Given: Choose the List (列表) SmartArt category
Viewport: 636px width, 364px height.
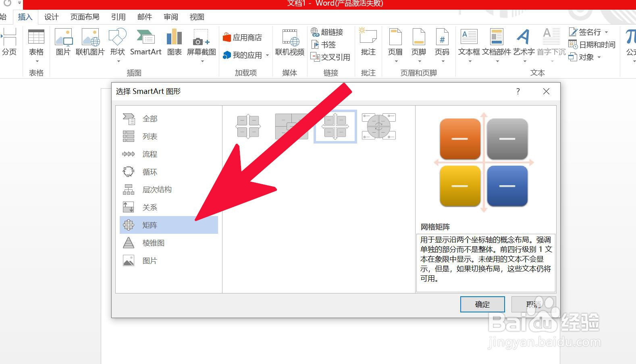Looking at the screenshot, I should coord(169,136).
